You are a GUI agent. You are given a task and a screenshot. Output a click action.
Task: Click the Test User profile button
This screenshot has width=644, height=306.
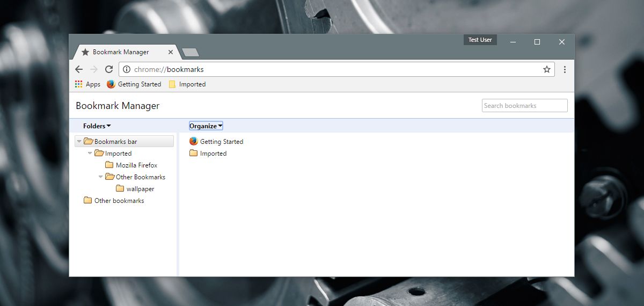(x=480, y=40)
